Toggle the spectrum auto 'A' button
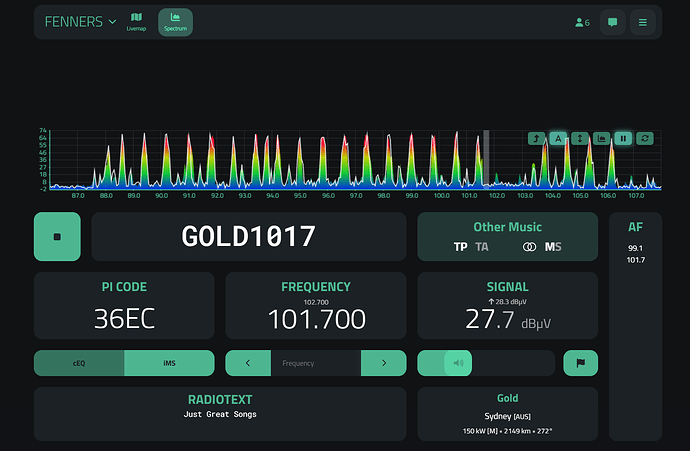The height and width of the screenshot is (451, 690). [x=558, y=138]
